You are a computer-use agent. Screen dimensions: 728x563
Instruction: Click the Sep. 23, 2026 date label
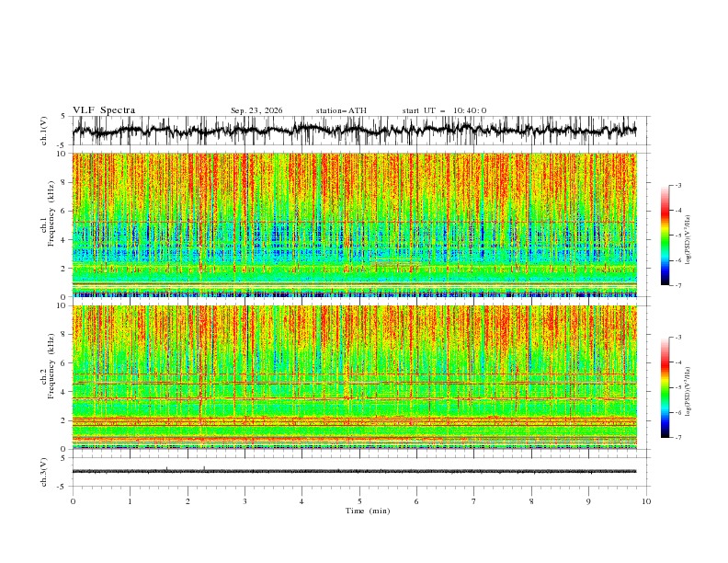(x=256, y=110)
